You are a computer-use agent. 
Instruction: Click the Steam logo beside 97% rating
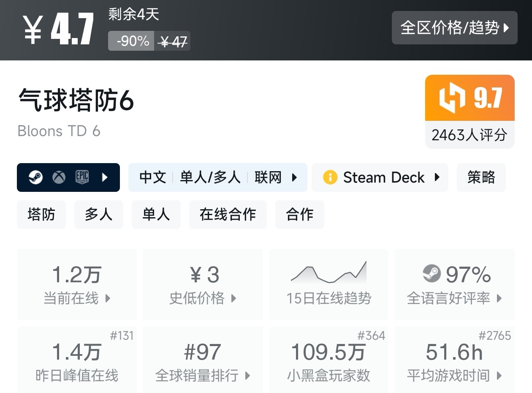pyautogui.click(x=432, y=274)
